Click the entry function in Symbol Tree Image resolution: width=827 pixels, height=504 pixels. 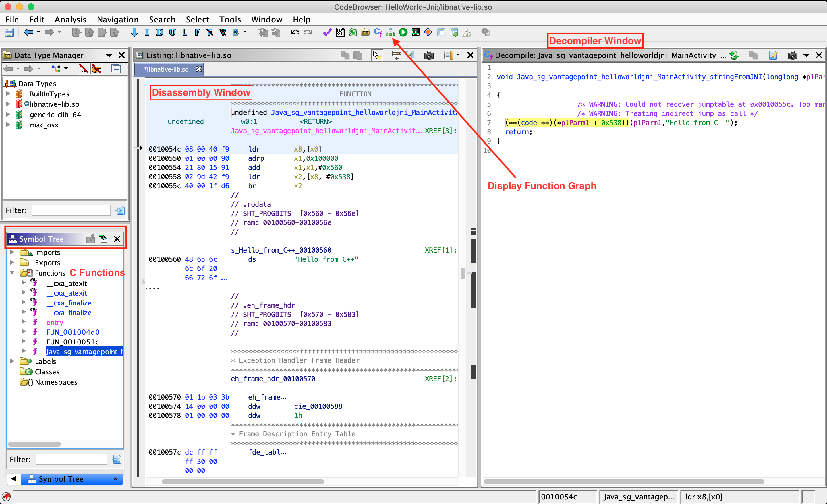pos(55,322)
